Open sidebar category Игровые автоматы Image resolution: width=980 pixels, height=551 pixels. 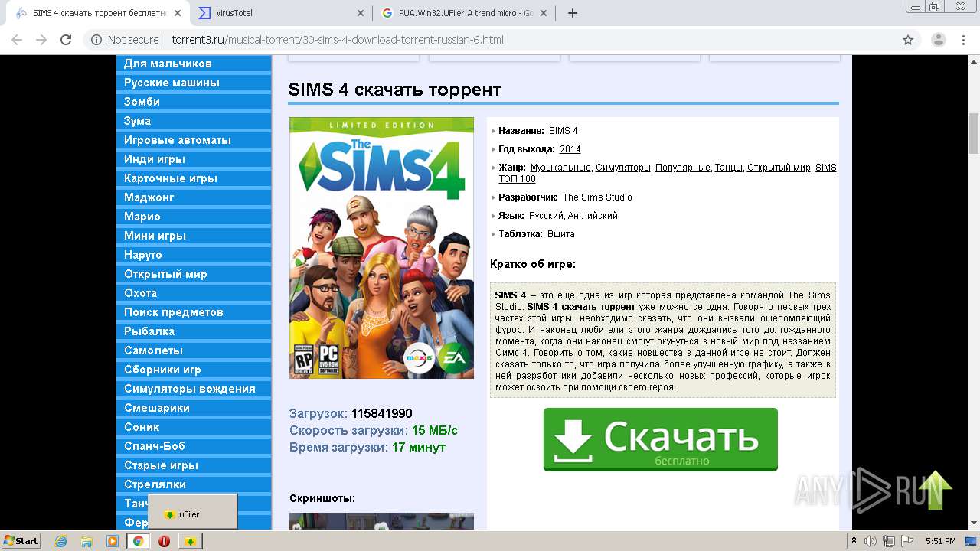pos(194,140)
